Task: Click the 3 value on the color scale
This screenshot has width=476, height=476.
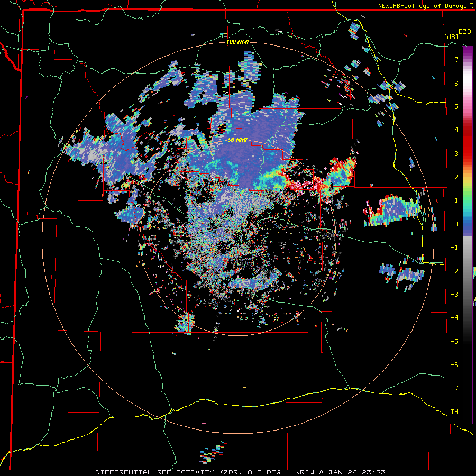Action: pyautogui.click(x=456, y=153)
